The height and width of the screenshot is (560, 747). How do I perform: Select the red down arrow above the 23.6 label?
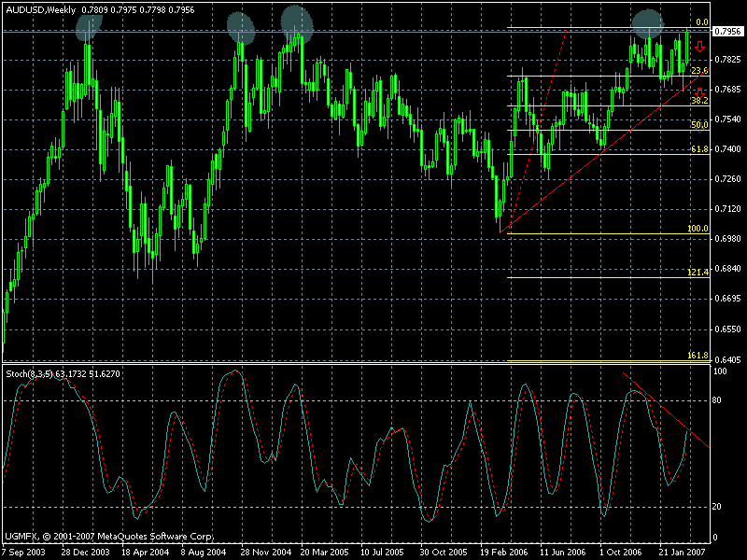click(x=699, y=47)
